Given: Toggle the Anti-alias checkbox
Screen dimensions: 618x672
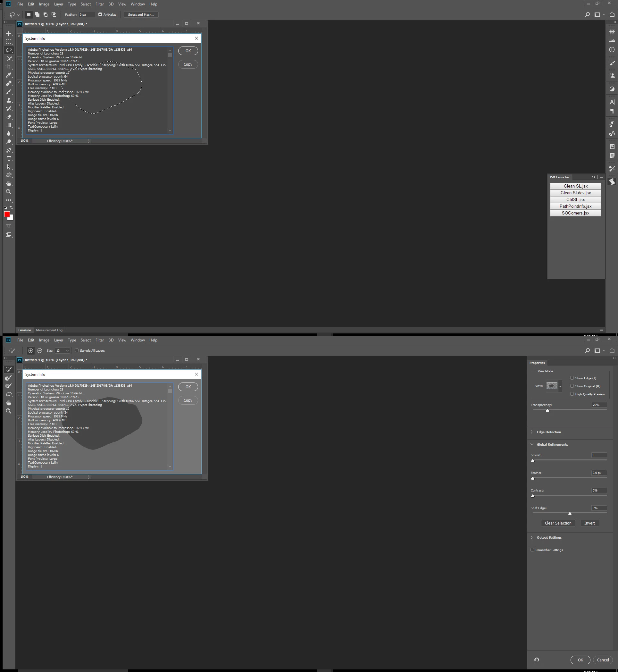Looking at the screenshot, I should click(x=100, y=14).
